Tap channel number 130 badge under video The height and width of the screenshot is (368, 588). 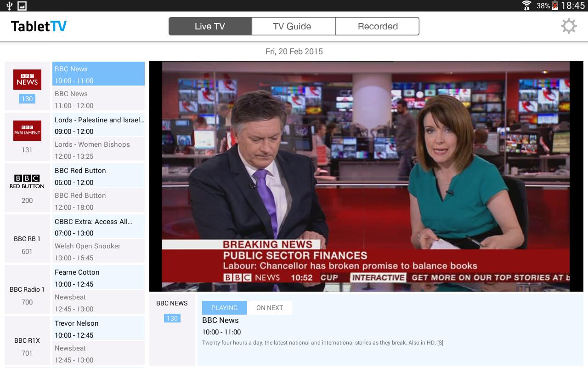pos(172,318)
